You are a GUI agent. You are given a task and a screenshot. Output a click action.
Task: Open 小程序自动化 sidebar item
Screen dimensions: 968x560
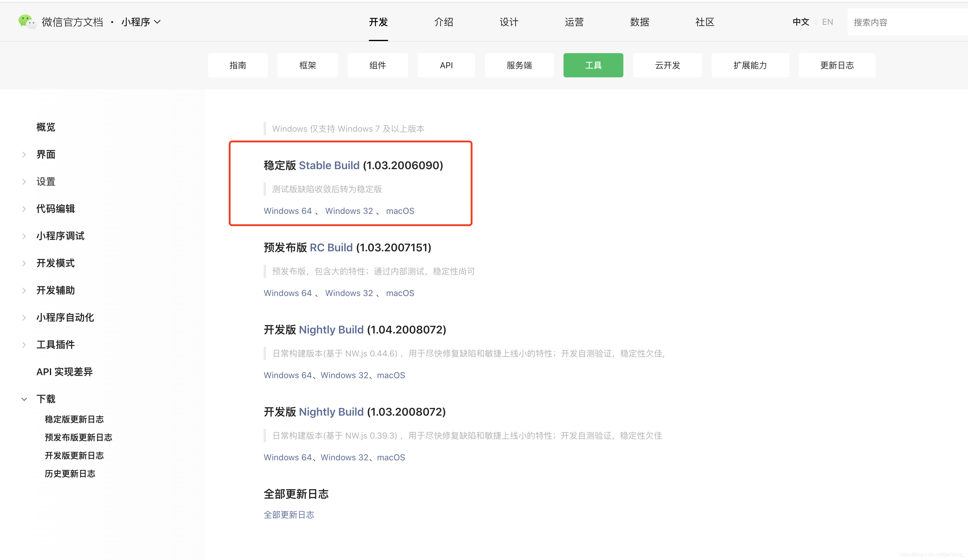65,317
